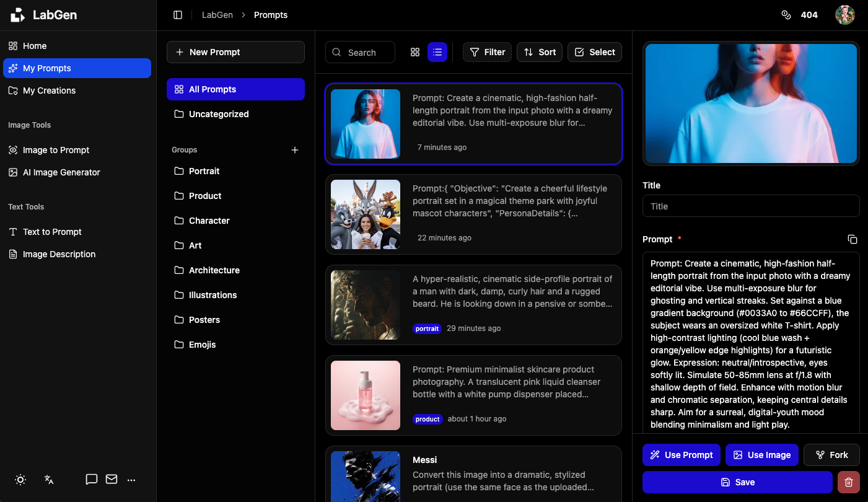Viewport: 868px width, 502px height.
Task: Open the Portrait group folder
Action: tap(204, 171)
